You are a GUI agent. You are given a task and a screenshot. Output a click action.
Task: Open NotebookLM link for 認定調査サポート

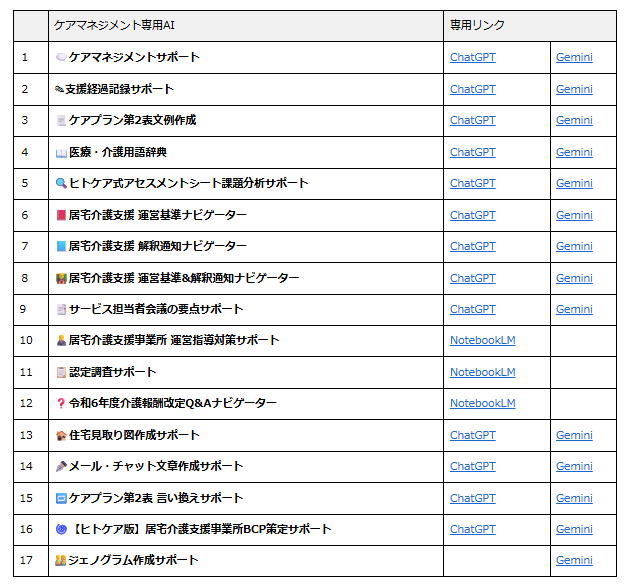(483, 372)
